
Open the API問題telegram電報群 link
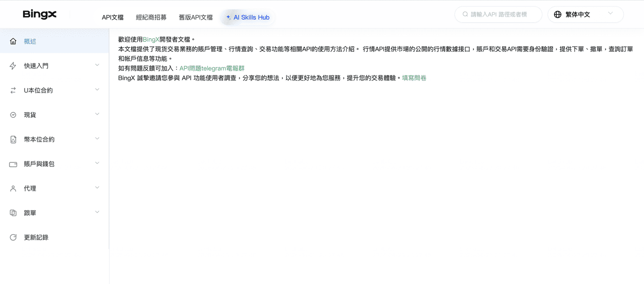(212, 68)
